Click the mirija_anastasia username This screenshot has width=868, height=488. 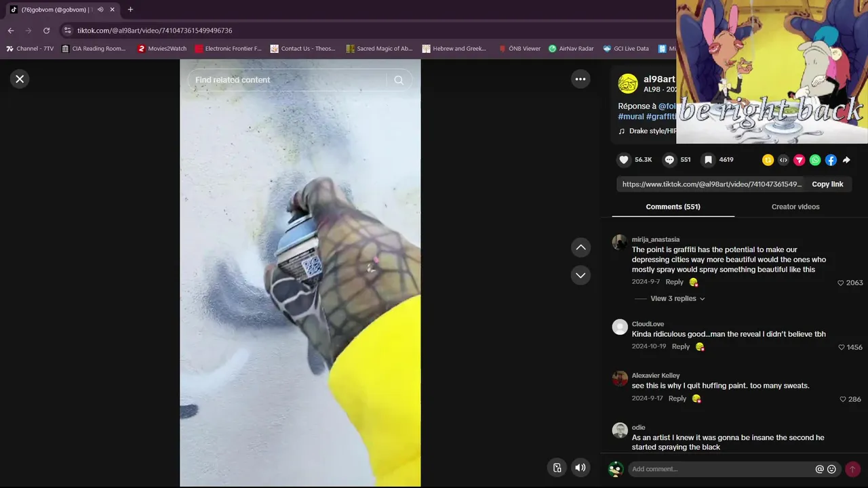click(656, 239)
